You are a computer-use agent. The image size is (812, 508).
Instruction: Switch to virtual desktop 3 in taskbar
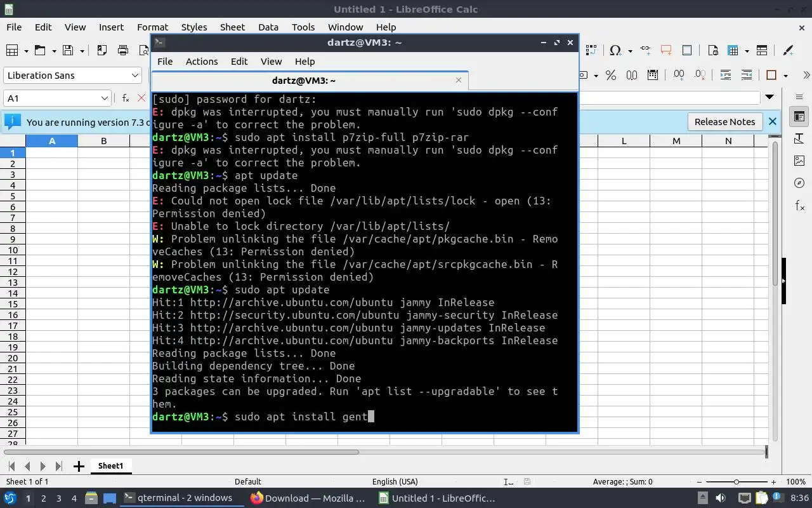click(x=58, y=498)
